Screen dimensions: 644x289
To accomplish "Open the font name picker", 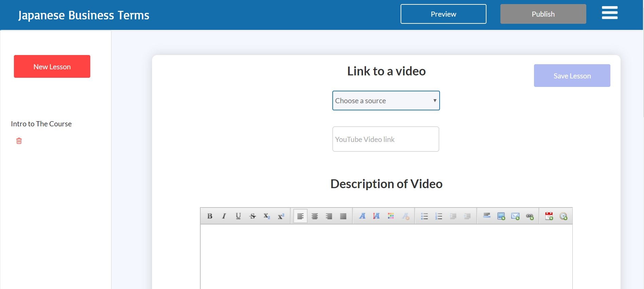I will [x=362, y=216].
